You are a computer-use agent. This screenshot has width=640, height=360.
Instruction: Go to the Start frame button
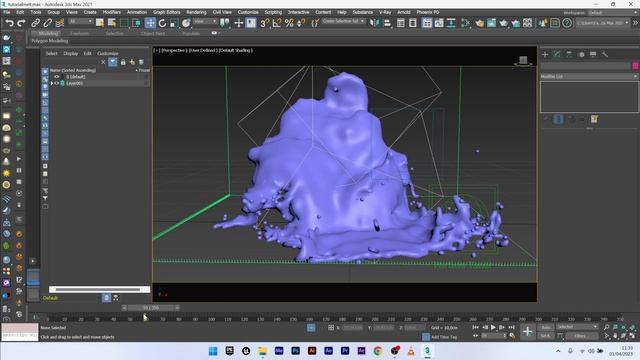pyautogui.click(x=476, y=327)
